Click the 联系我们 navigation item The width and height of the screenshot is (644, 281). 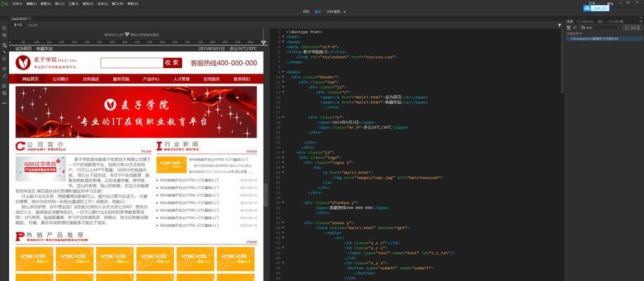coord(242,79)
